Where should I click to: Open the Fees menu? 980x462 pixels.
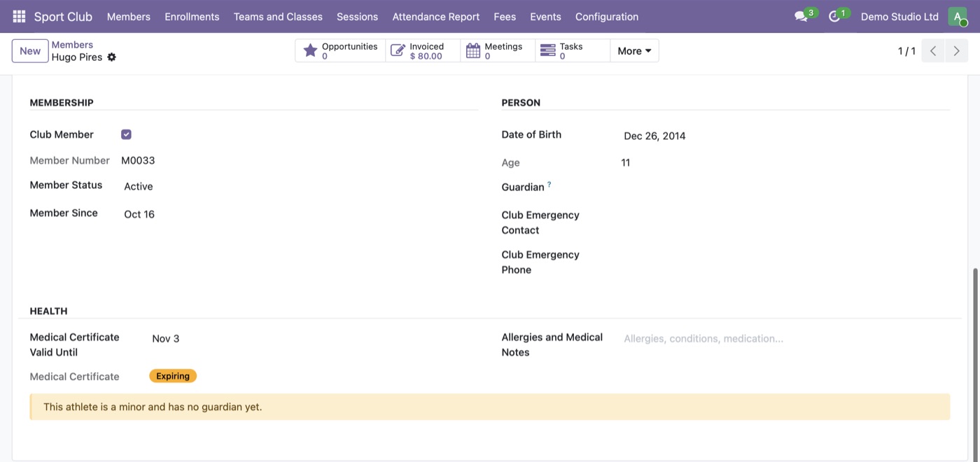[505, 16]
